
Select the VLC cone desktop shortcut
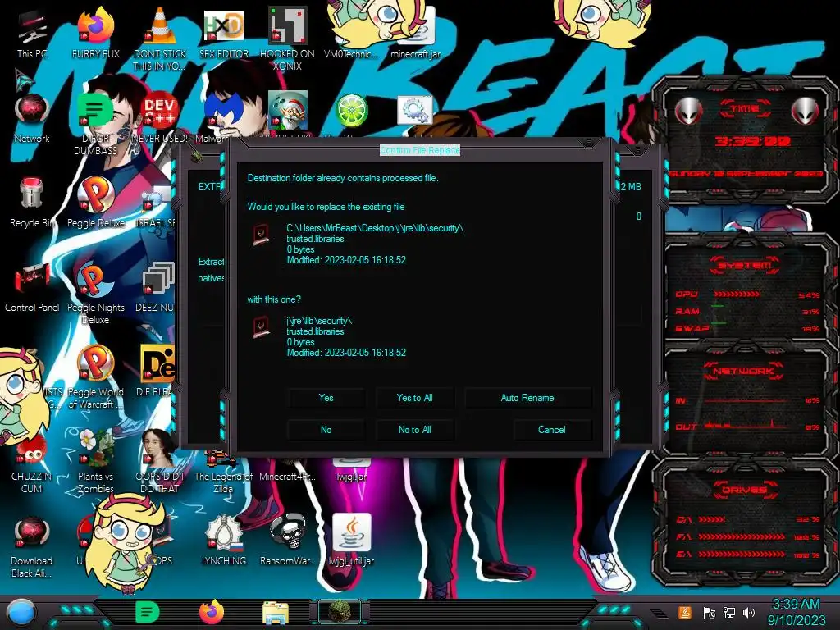point(160,38)
